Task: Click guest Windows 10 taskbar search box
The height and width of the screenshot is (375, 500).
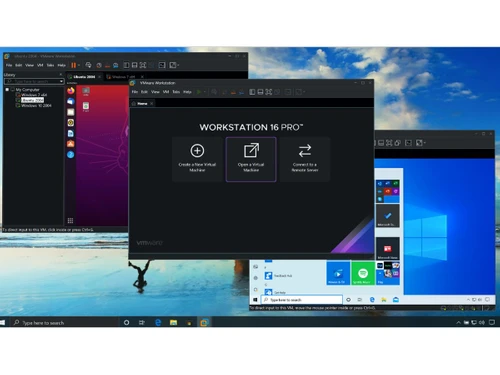Action: point(302,300)
